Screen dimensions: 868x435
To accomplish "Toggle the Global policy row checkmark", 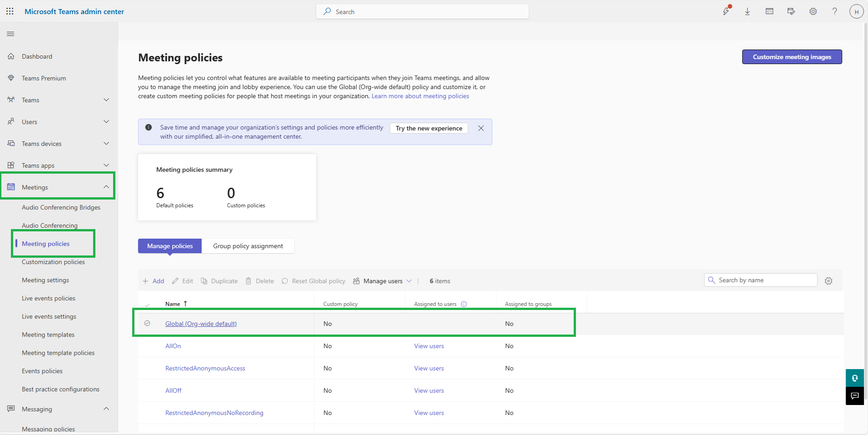I will pyautogui.click(x=147, y=323).
